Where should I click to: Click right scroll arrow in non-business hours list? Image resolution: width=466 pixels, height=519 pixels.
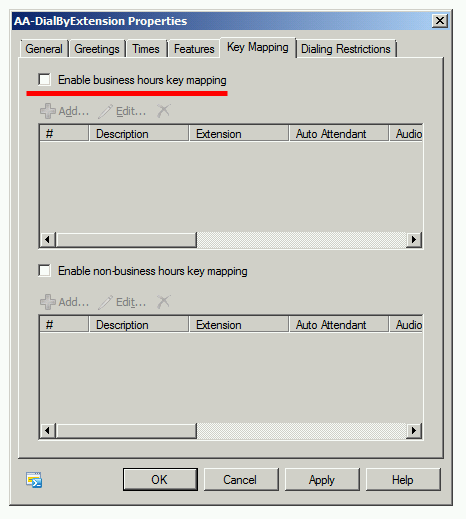click(414, 430)
